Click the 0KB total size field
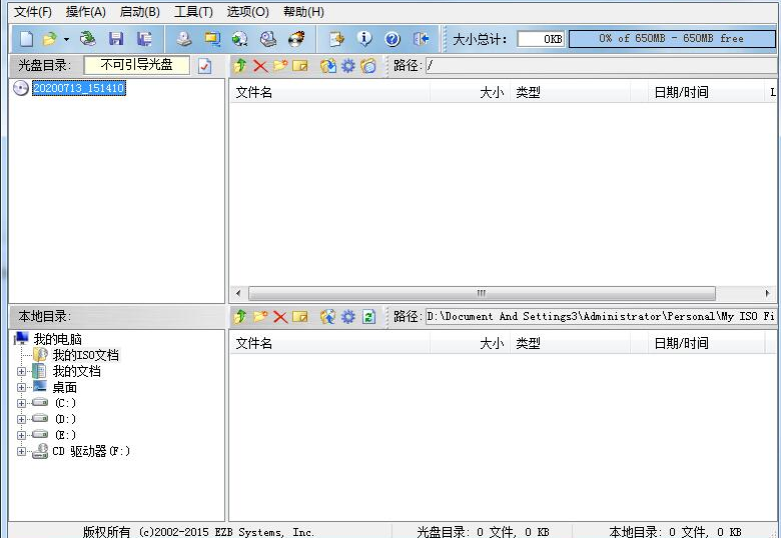 tap(541, 39)
